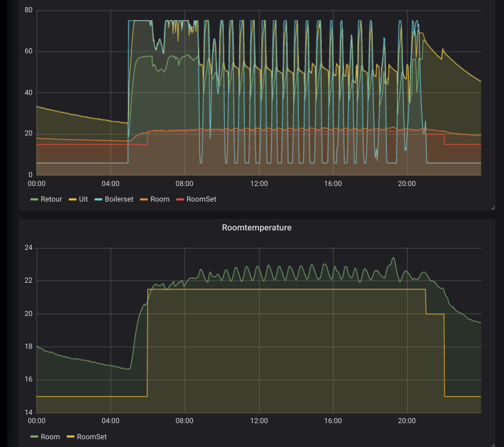
Task: Open the Retour green legend color swatch
Action: 34,199
